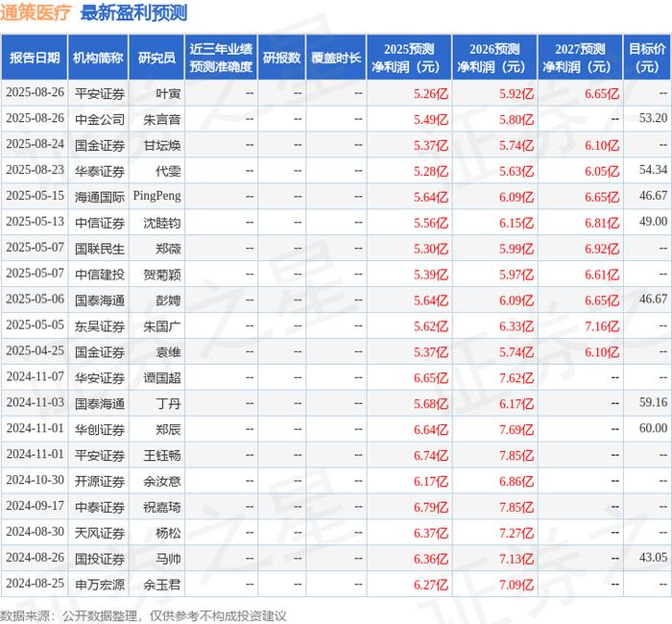The width and height of the screenshot is (672, 624).
Task: Click researcher 郑薇
Action: [168, 249]
